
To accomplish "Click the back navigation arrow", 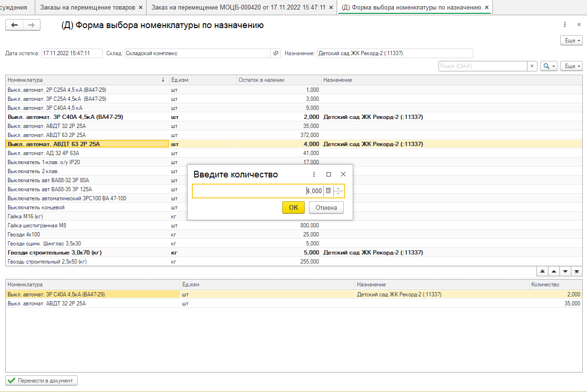I will 14,25.
